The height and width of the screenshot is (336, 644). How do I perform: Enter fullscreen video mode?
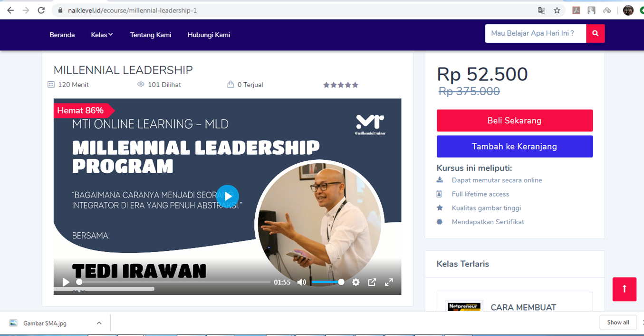click(389, 282)
